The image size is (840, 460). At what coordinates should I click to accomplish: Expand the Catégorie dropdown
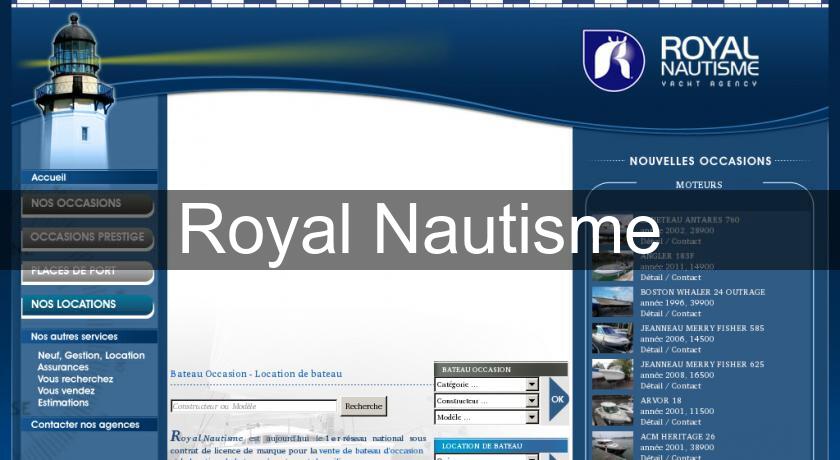click(486, 384)
